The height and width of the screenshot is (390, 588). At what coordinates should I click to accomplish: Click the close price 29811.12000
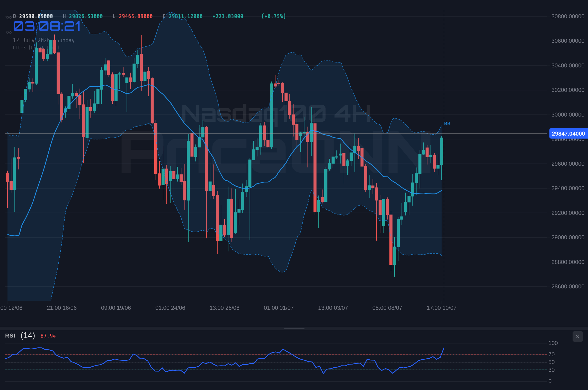pos(186,16)
